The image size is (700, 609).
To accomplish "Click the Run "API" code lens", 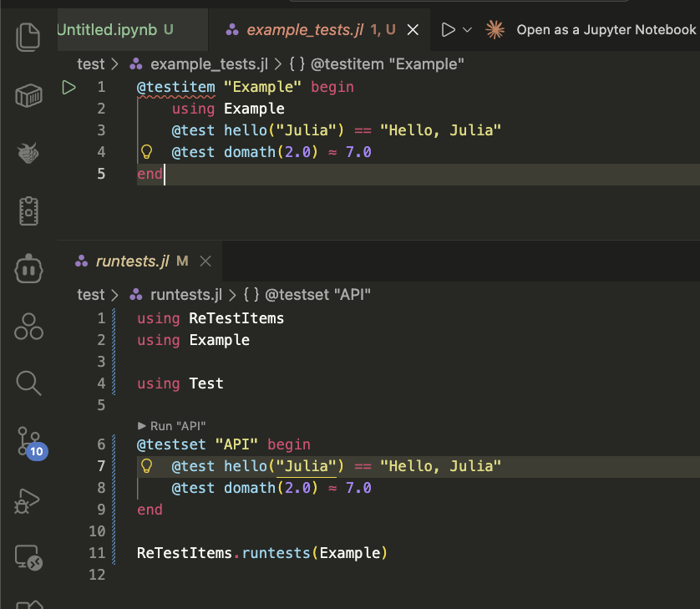I will pos(172,426).
